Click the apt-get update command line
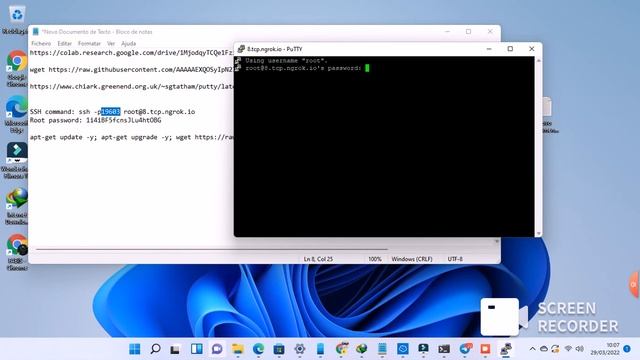The width and height of the screenshot is (640, 360). (x=131, y=137)
